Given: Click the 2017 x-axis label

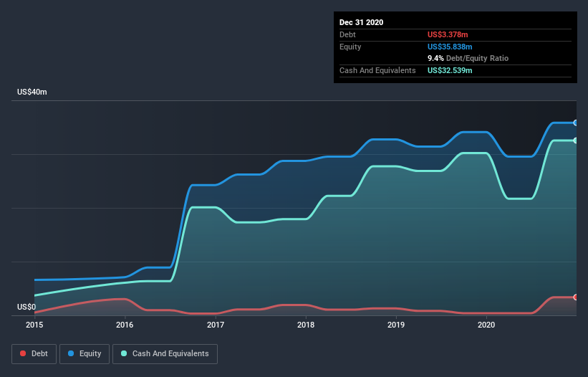Looking at the screenshot, I should 216,325.
